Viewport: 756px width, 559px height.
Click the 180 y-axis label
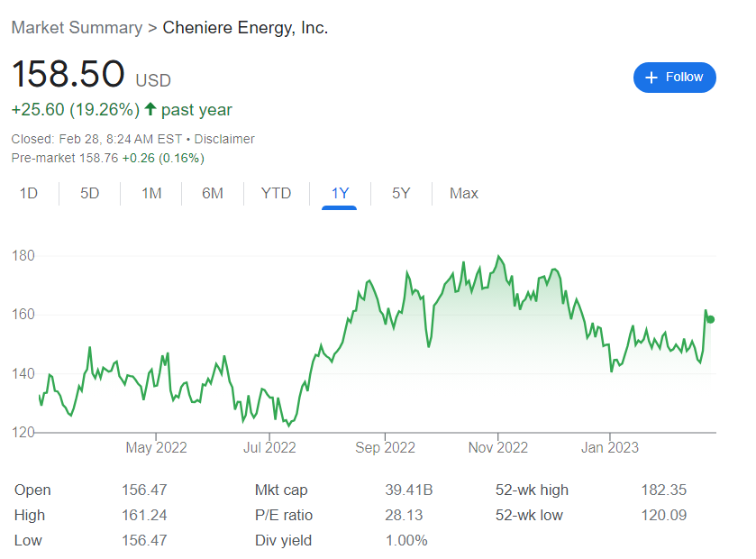tap(23, 256)
